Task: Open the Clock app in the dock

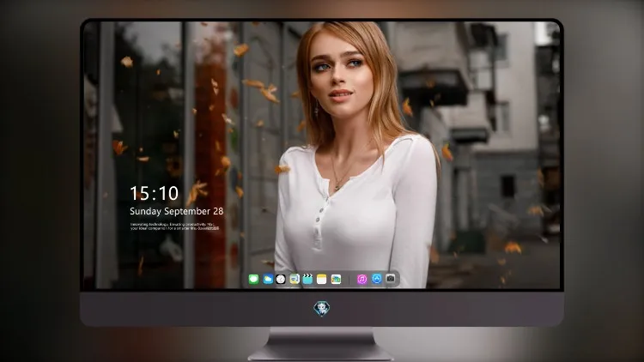Action: [281, 279]
